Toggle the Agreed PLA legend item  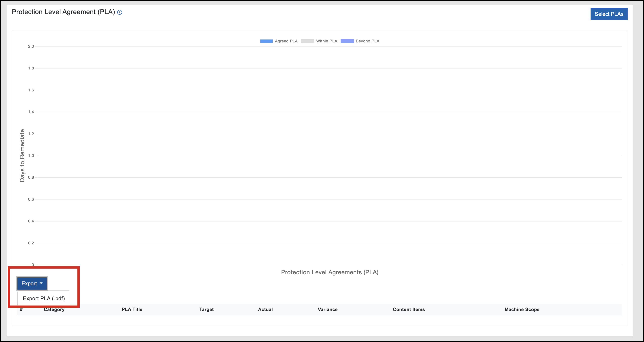pyautogui.click(x=286, y=41)
